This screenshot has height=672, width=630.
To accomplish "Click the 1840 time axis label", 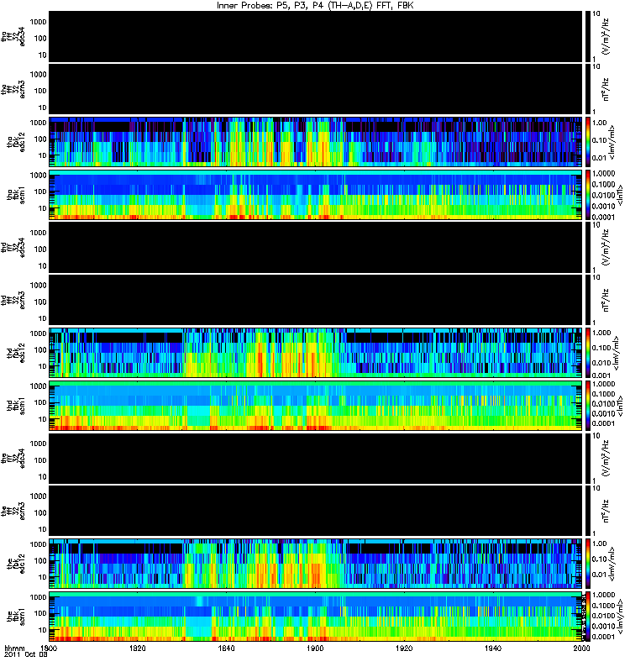I will point(226,648).
